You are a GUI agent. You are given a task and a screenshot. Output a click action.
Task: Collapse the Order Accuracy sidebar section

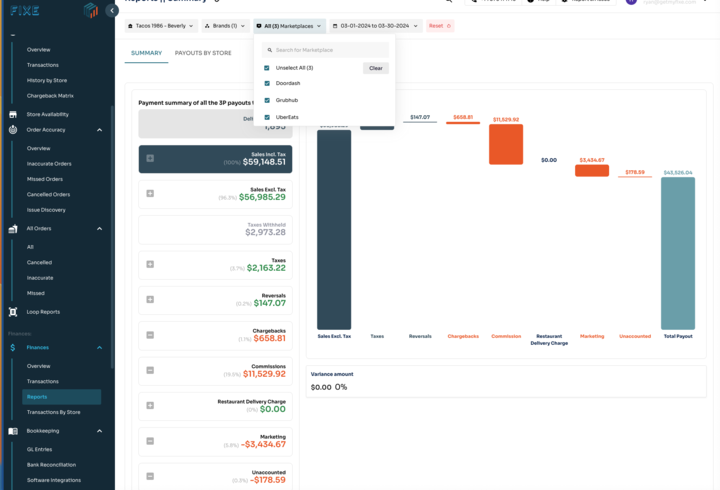(x=99, y=130)
